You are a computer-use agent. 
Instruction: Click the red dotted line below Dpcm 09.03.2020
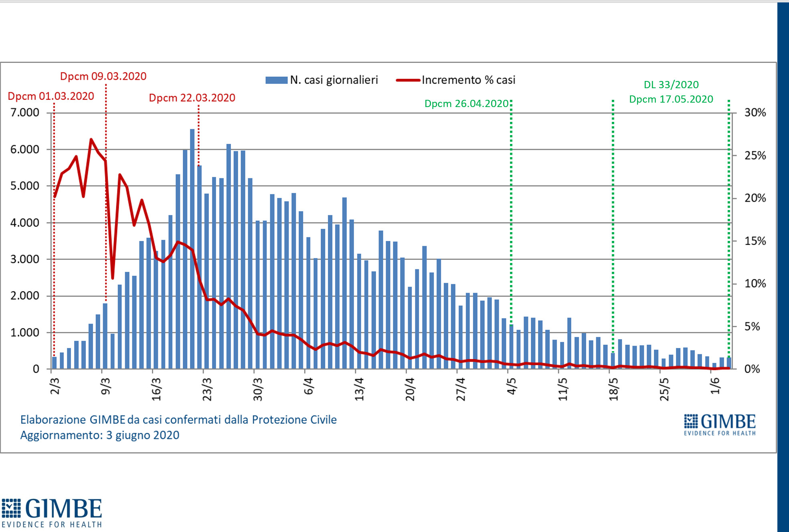(106, 192)
